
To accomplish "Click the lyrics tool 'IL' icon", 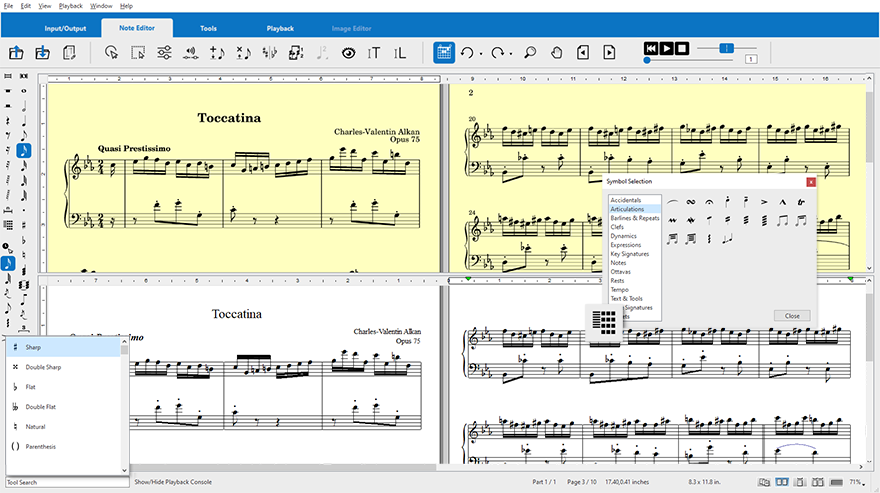I will (x=400, y=53).
